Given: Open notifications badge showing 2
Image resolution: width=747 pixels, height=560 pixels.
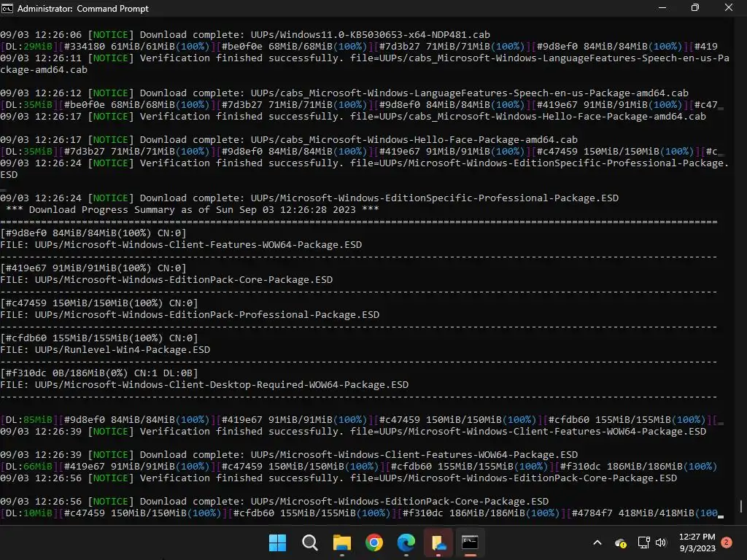Looking at the screenshot, I should [727, 542].
